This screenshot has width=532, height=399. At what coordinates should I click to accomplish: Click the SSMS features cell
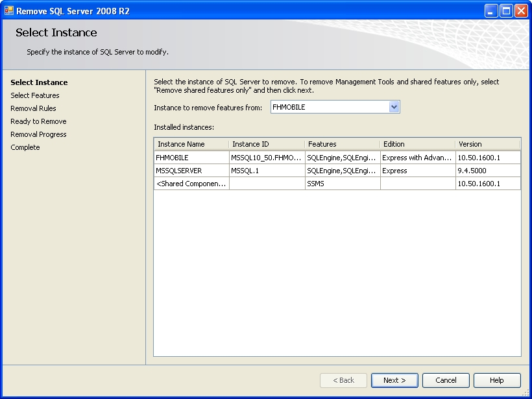(x=343, y=184)
